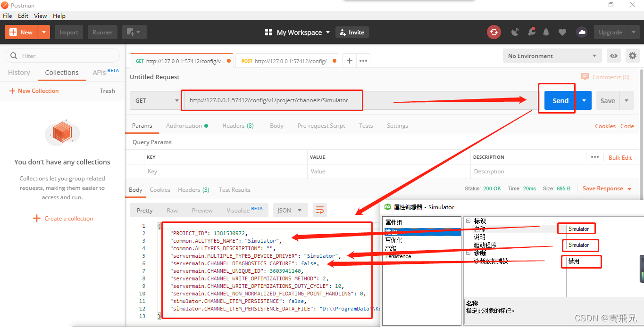Open Save Response dropdown

coord(607,188)
